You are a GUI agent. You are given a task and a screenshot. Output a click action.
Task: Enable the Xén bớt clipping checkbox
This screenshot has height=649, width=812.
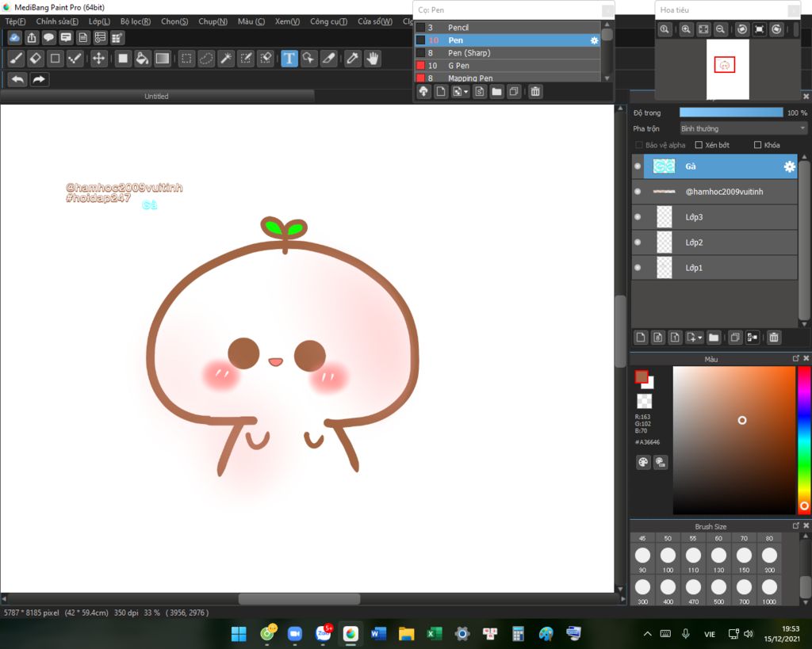pos(699,145)
